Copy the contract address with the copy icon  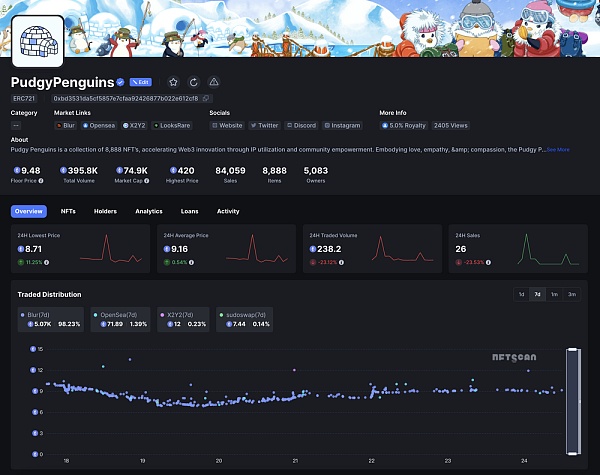206,99
